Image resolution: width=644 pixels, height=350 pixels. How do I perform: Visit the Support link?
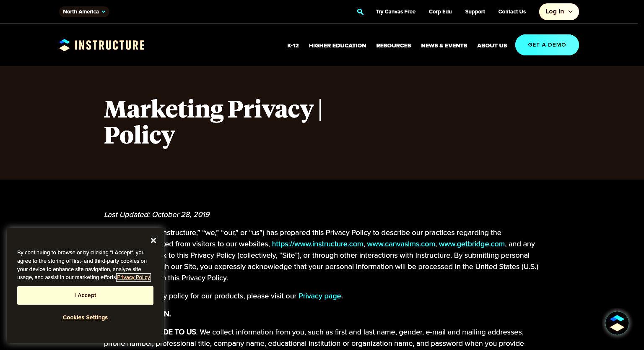pos(475,12)
